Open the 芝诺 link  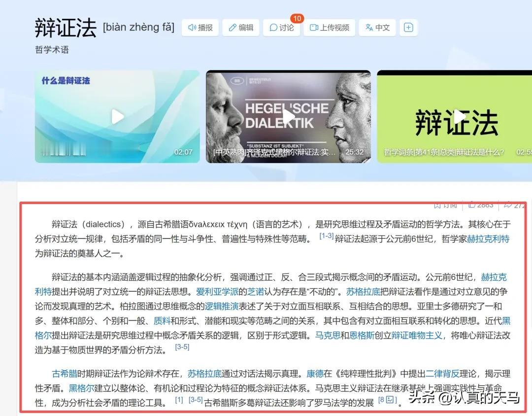pyautogui.click(x=256, y=292)
